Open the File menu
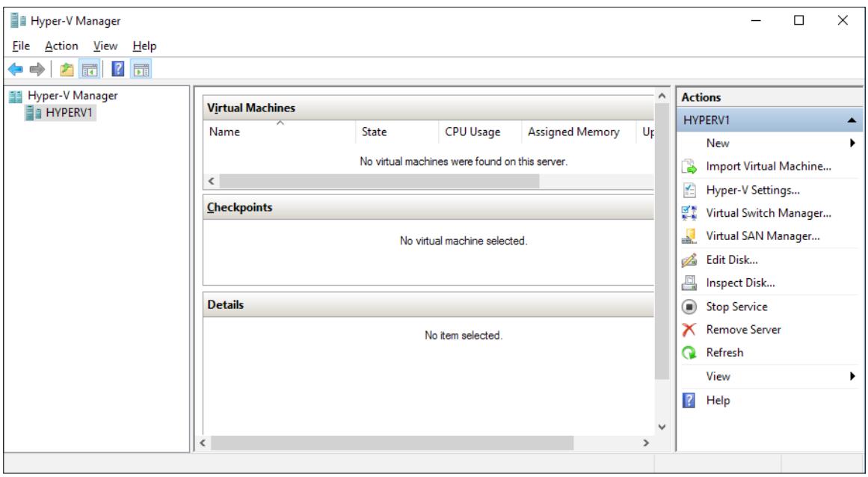The height and width of the screenshot is (477, 868). tap(21, 46)
